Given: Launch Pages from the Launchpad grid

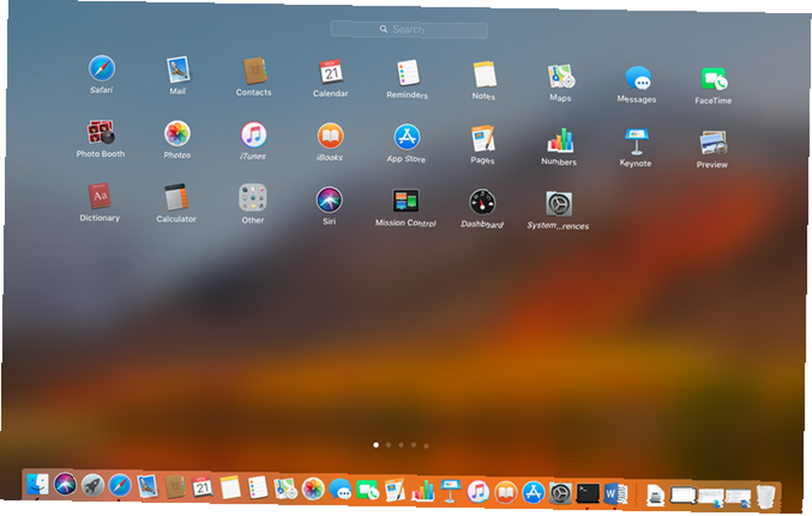Looking at the screenshot, I should 483,140.
